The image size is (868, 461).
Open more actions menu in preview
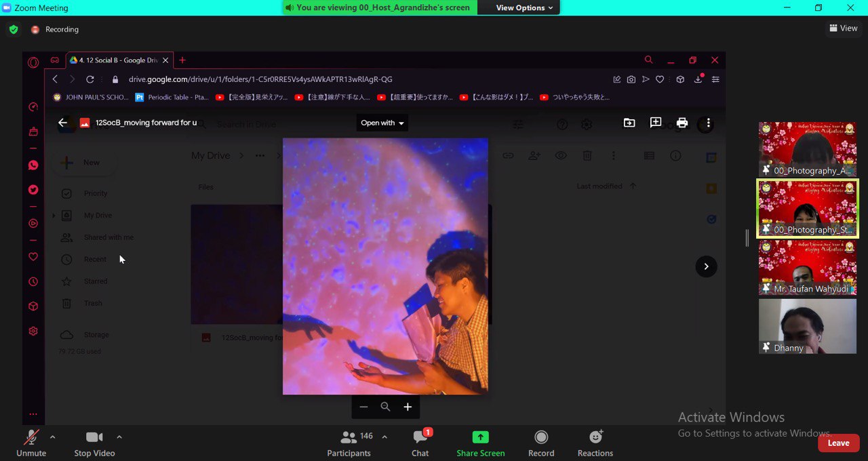(x=708, y=123)
